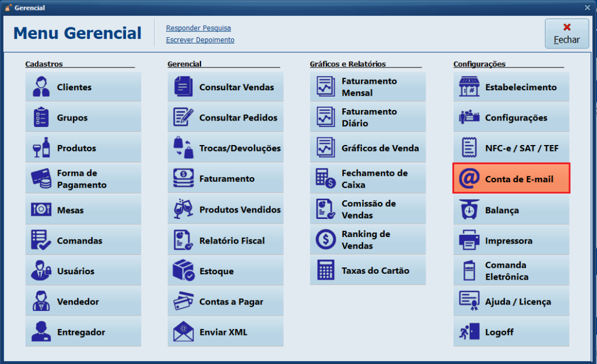
Task: Click Logoff to sign out
Action: 499,332
